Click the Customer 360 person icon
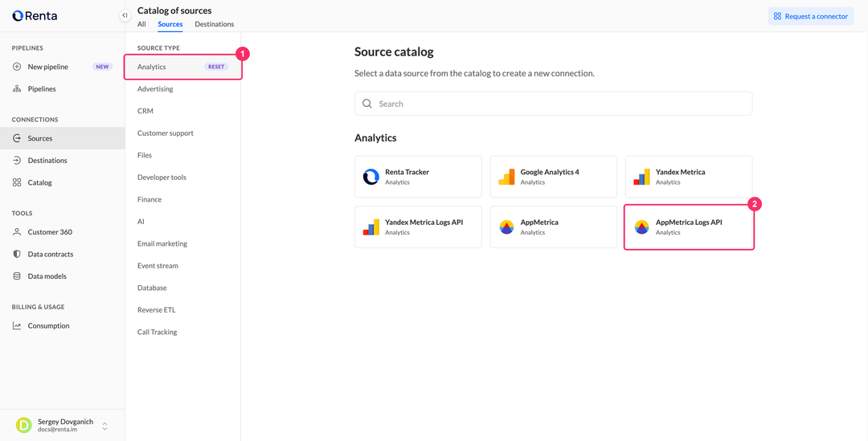 click(x=17, y=232)
